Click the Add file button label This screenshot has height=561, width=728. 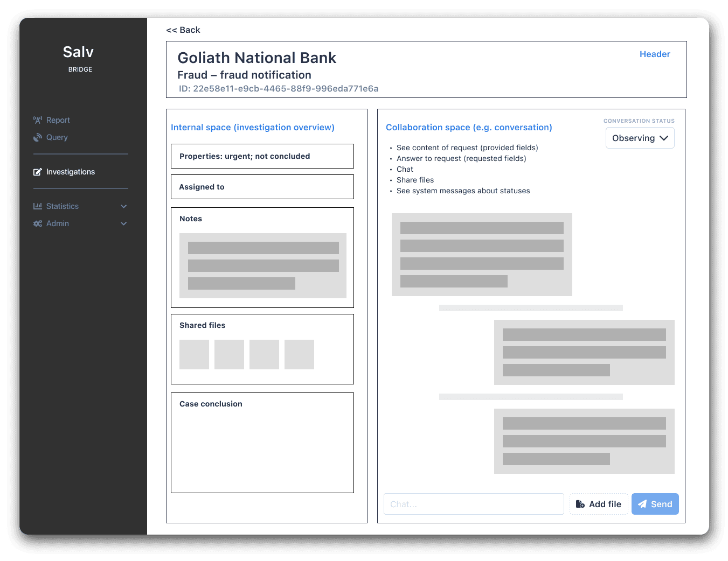coord(605,504)
